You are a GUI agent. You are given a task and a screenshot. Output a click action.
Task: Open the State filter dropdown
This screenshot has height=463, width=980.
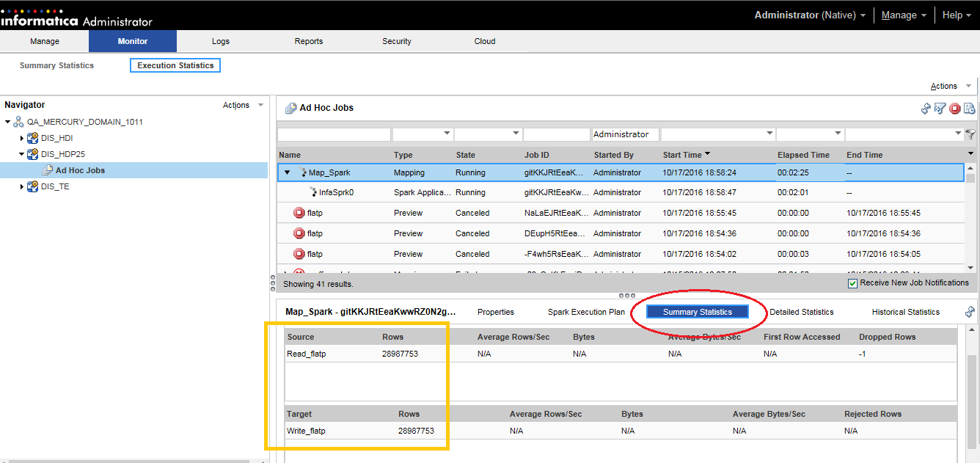click(x=515, y=134)
